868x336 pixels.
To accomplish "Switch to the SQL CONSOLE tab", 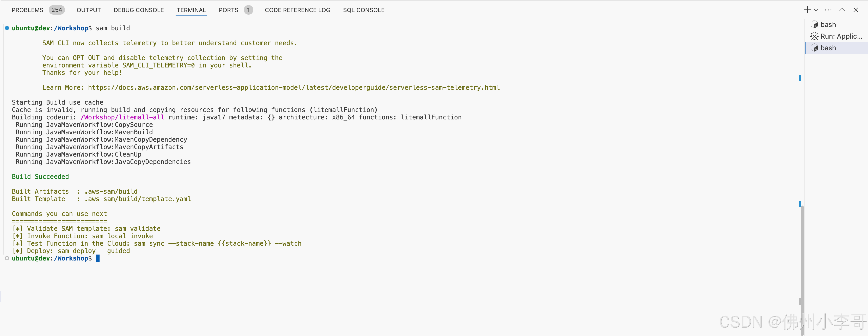I will coord(364,10).
